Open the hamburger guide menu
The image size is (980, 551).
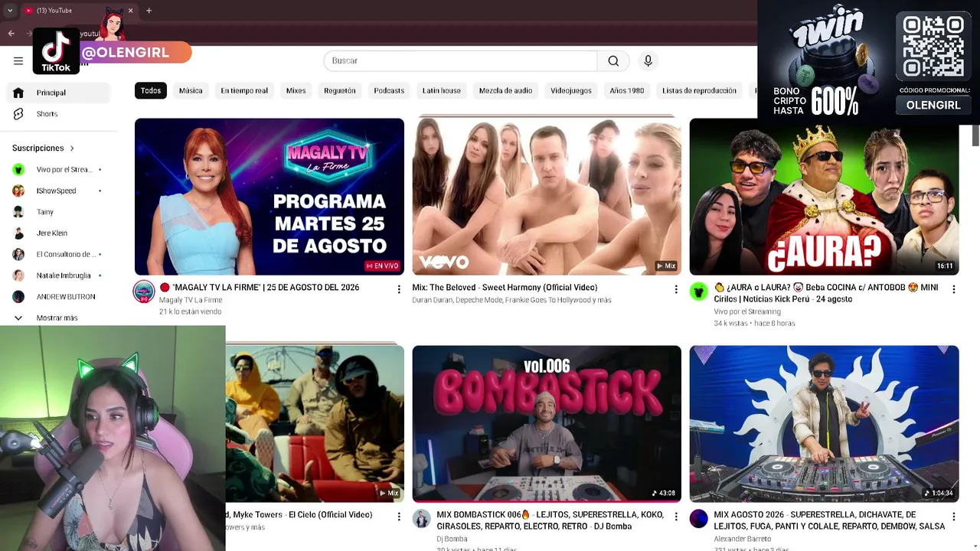[18, 61]
